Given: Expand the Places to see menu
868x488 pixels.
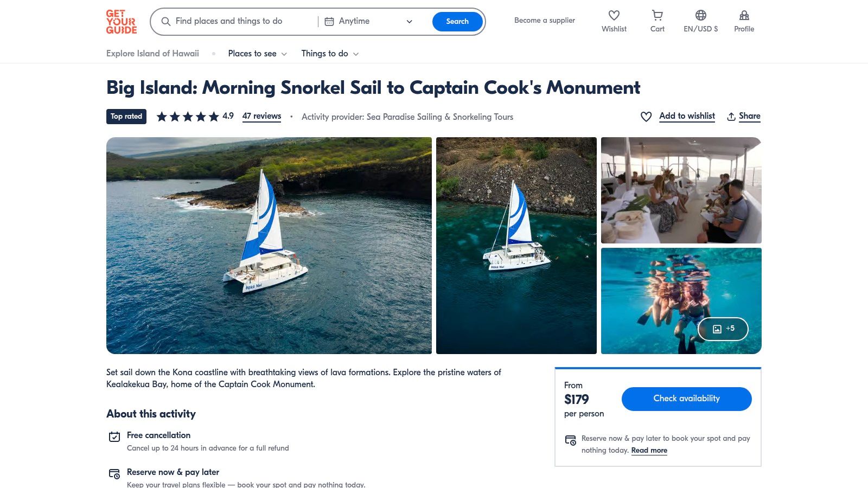Looking at the screenshot, I should [x=257, y=54].
